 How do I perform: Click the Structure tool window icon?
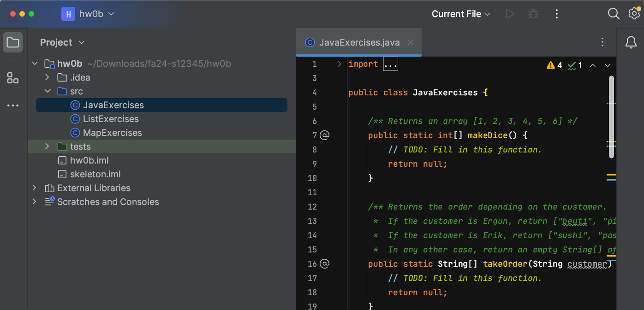(x=12, y=78)
